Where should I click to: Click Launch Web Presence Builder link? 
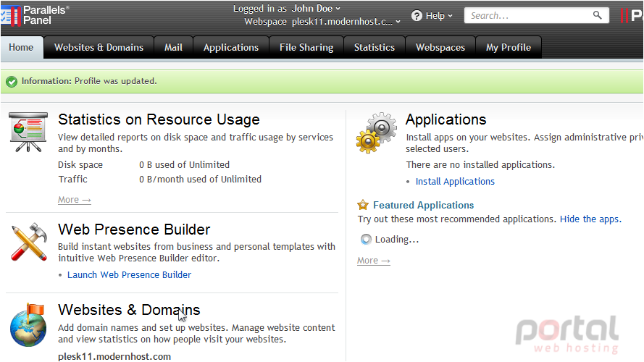(130, 274)
